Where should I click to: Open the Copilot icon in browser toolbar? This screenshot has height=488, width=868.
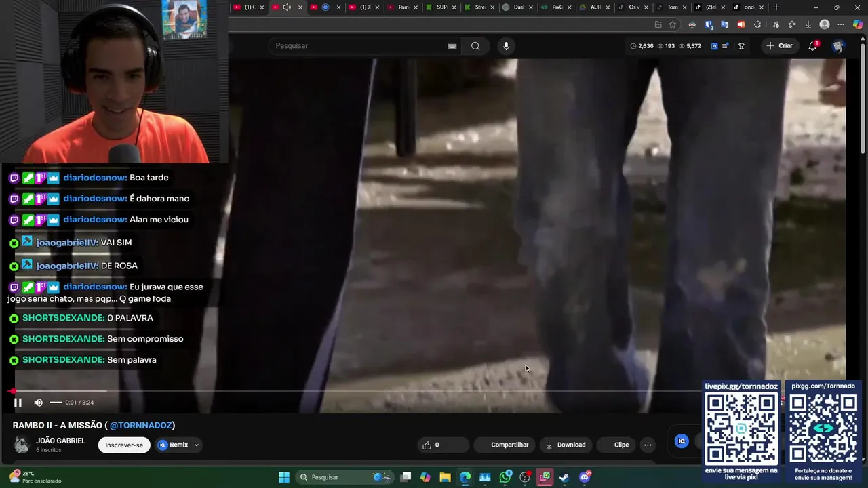(x=858, y=24)
